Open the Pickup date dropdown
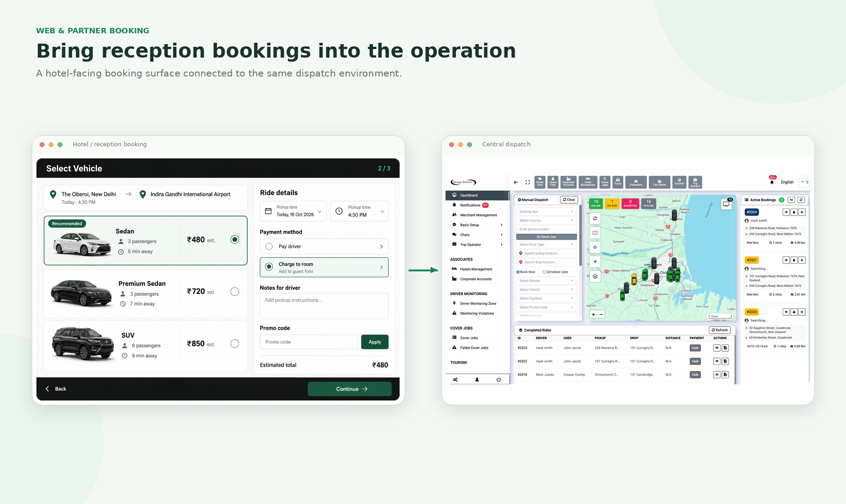The width and height of the screenshot is (846, 504). tap(293, 211)
